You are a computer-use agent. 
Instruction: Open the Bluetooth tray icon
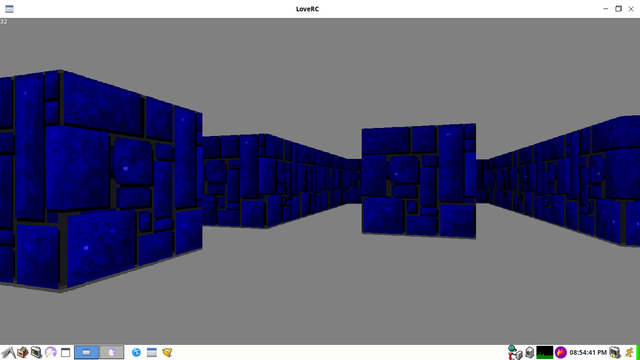136,352
